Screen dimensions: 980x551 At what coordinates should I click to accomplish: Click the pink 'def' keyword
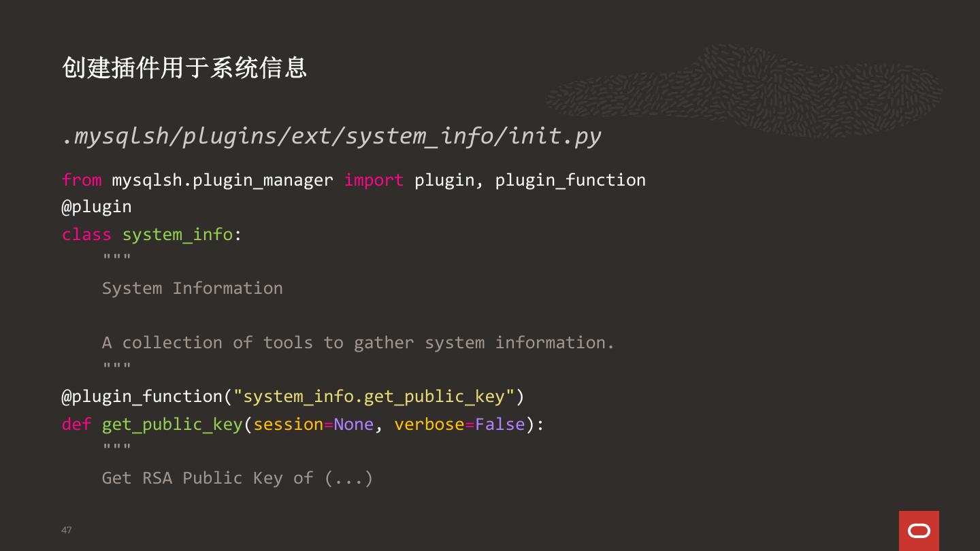pos(76,424)
